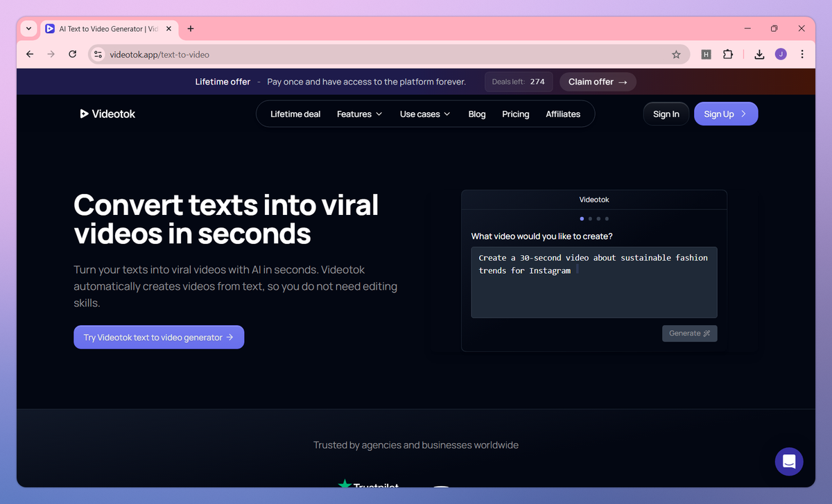The height and width of the screenshot is (504, 832).
Task: Click the browser forward arrow
Action: (51, 54)
